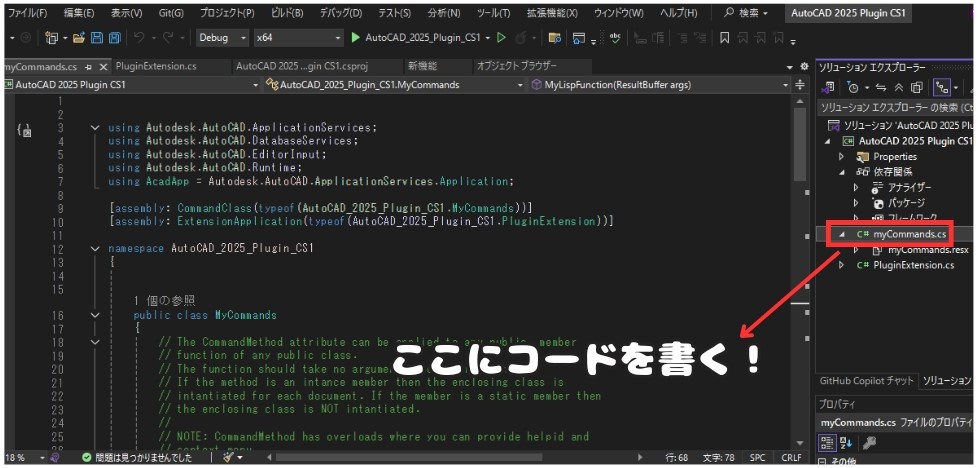Close the myCommands.cs tab
Viewport: 978px width, 468px height.
(104, 67)
